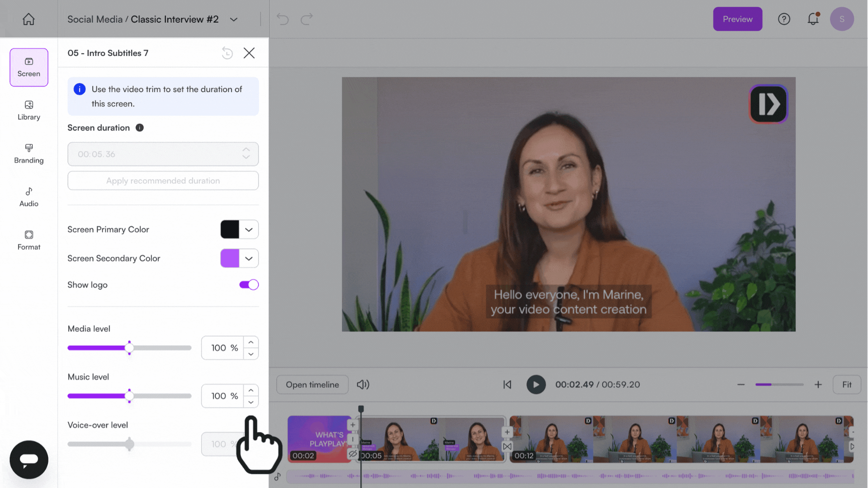Image resolution: width=868 pixels, height=488 pixels.
Task: Decrease the Media level with down arrow
Action: 251,354
